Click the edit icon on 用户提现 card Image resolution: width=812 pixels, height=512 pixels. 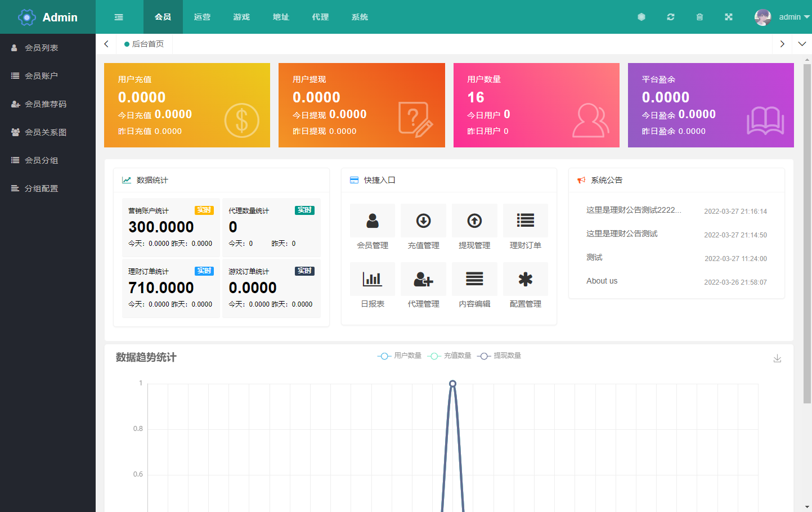[x=416, y=119]
